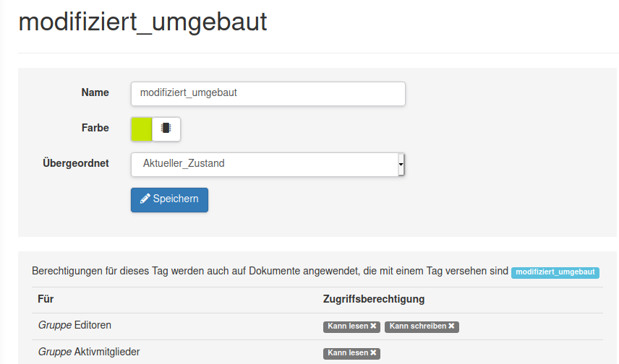Select the lime green Farbe color swatch
The height and width of the screenshot is (364, 619).
pos(141,129)
